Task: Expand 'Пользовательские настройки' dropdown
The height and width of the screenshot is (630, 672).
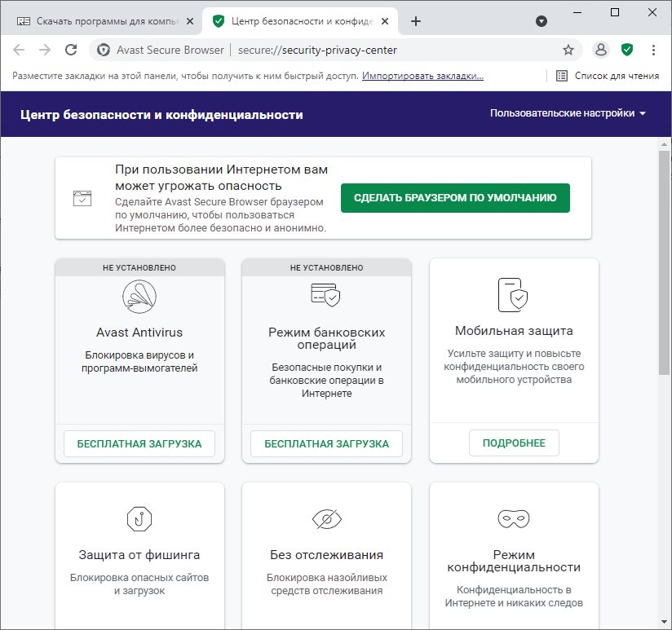Action: (568, 113)
